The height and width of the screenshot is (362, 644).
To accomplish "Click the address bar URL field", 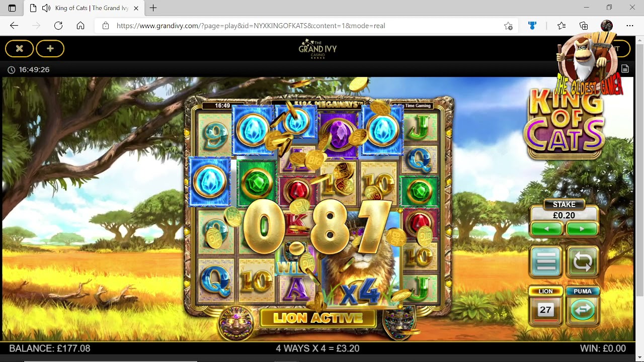I will coord(307,26).
